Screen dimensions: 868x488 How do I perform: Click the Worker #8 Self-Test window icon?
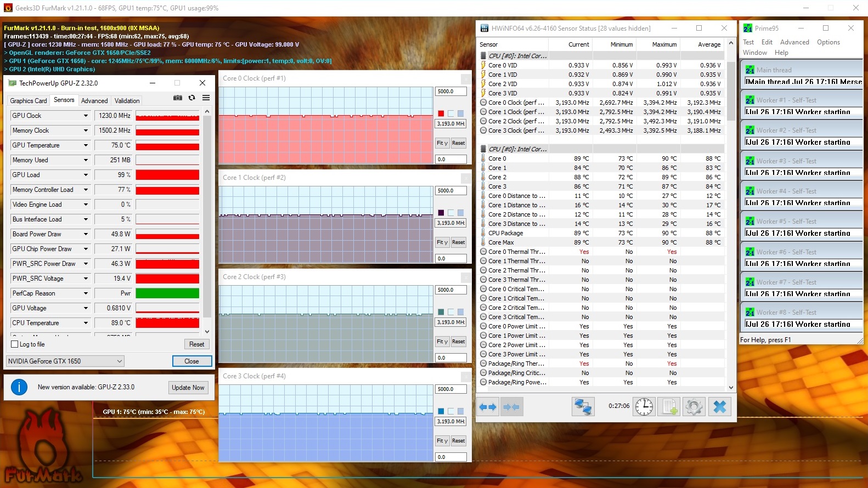[x=750, y=313]
